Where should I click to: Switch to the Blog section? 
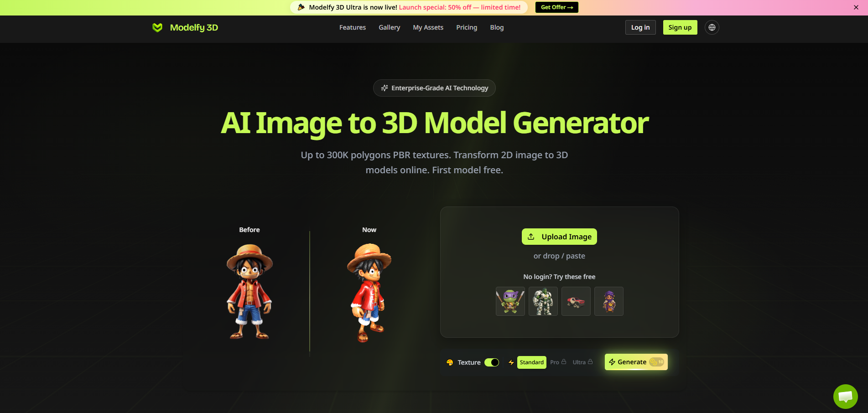click(x=496, y=27)
